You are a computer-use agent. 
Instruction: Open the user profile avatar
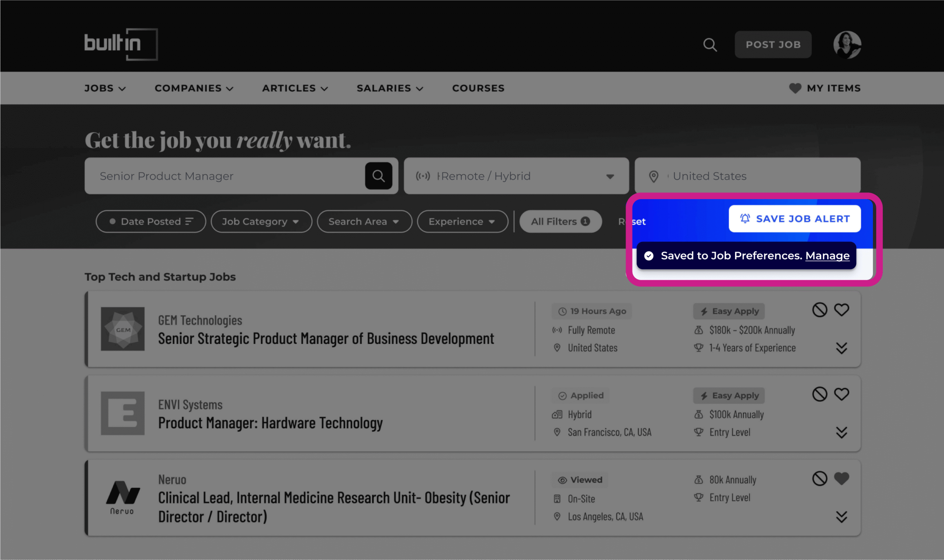pyautogui.click(x=847, y=45)
